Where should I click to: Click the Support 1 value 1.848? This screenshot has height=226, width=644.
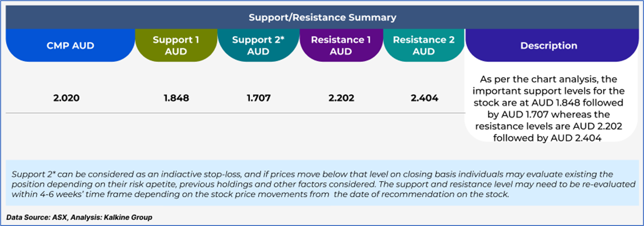[x=176, y=98]
